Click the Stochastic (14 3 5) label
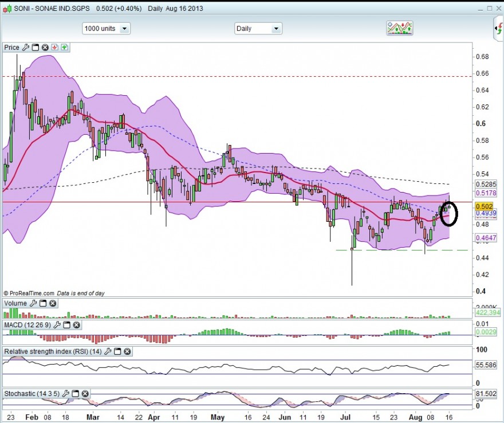Screen dimensions: 504x423 (x=32, y=393)
